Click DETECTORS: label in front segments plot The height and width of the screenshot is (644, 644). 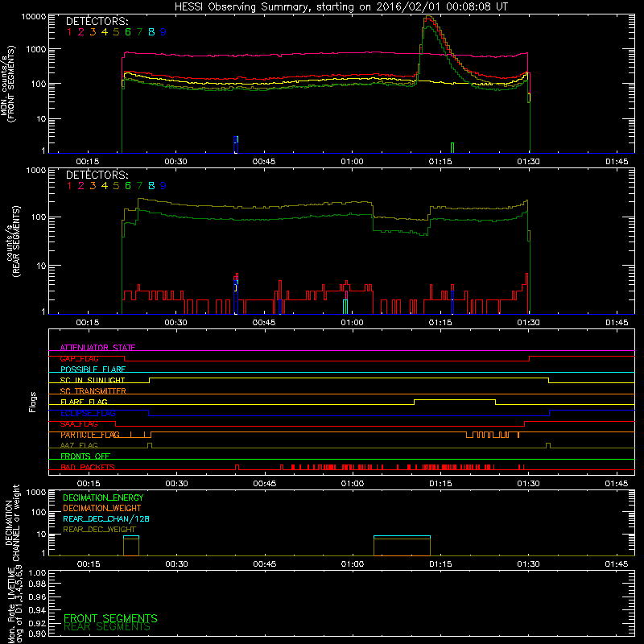(x=97, y=21)
